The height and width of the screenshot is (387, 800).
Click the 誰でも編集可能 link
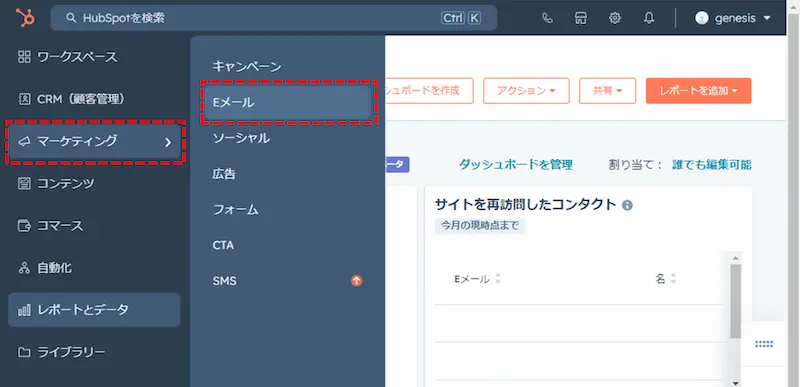click(x=711, y=165)
